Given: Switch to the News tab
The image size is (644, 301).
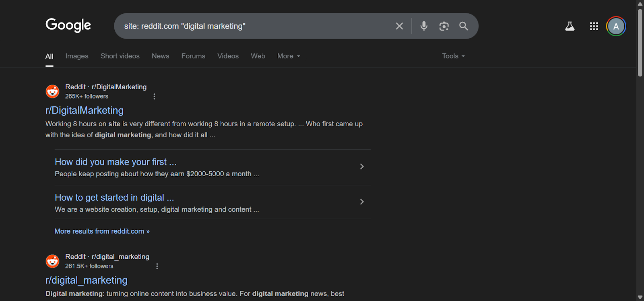Looking at the screenshot, I should tap(160, 56).
